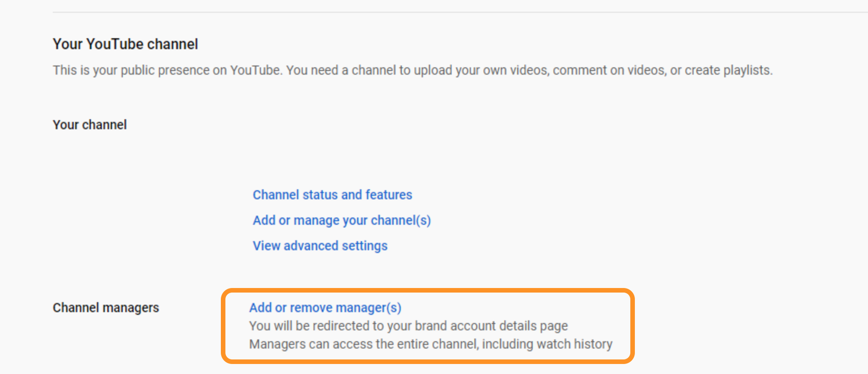Open View advanced settings
Viewport: 868px width, 374px height.
[x=320, y=246]
